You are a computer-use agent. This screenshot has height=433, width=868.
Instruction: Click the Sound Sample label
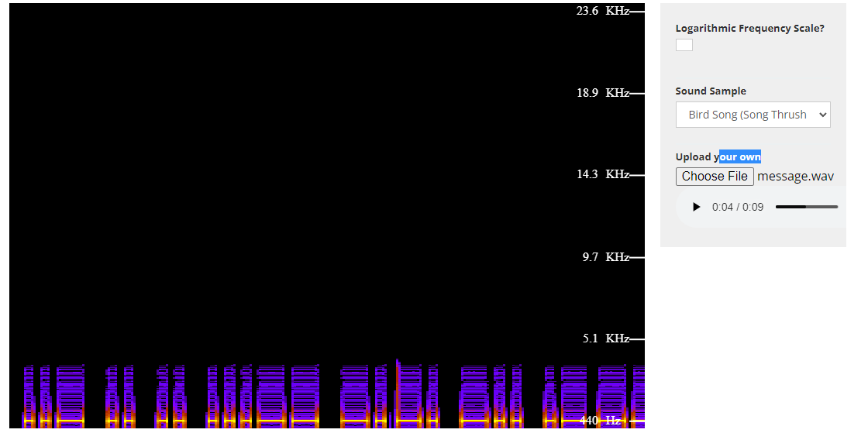(x=711, y=91)
